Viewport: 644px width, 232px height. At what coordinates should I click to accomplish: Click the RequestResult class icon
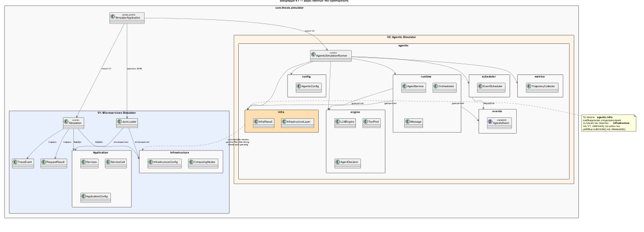click(x=43, y=162)
